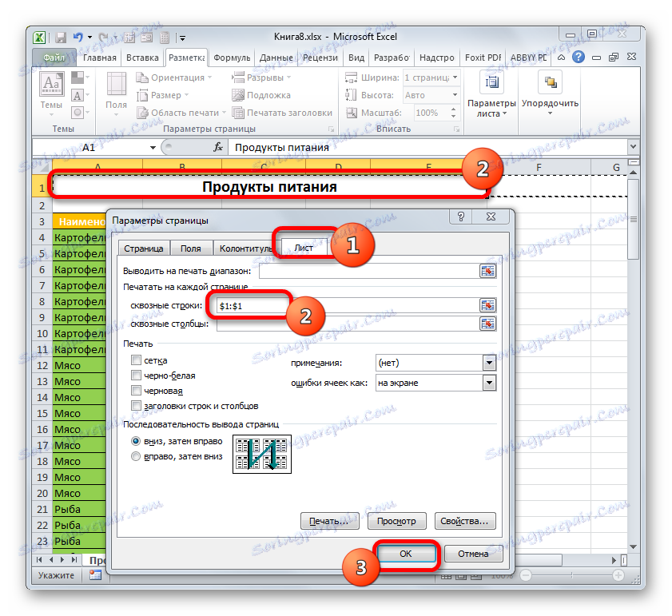Click the Свойства... button
672x616 pixels.
[x=464, y=521]
